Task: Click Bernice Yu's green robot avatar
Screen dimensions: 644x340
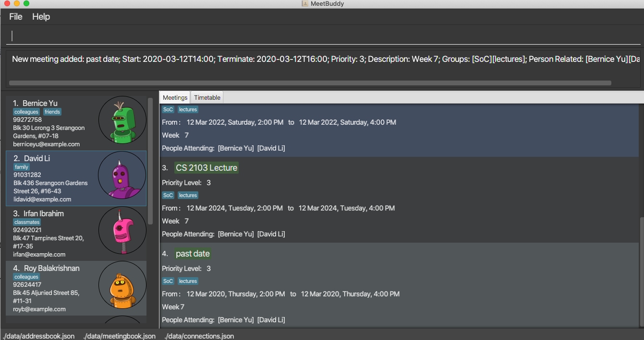Action: coord(122,120)
